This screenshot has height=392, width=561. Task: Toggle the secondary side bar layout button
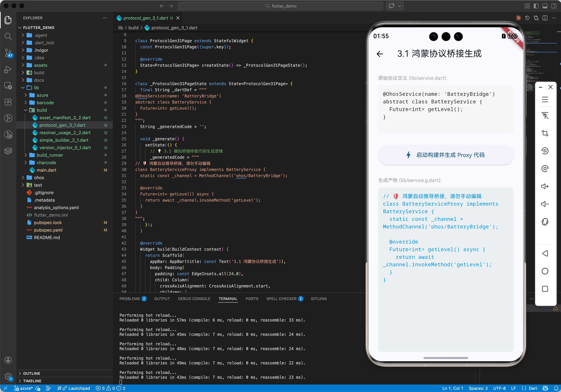[x=554, y=6]
